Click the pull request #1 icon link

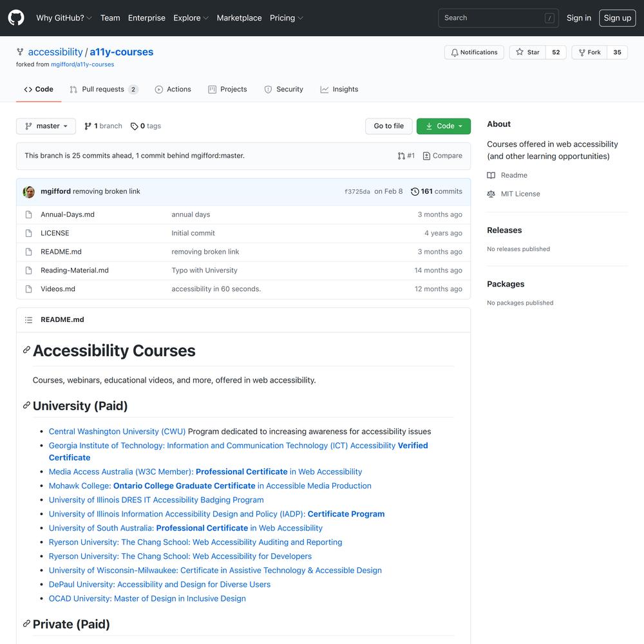point(406,156)
